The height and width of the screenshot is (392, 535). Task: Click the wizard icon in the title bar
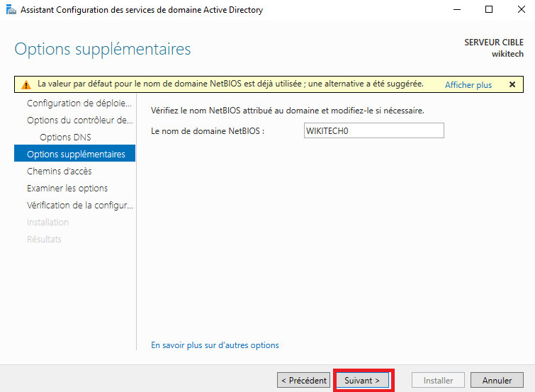[x=11, y=10]
